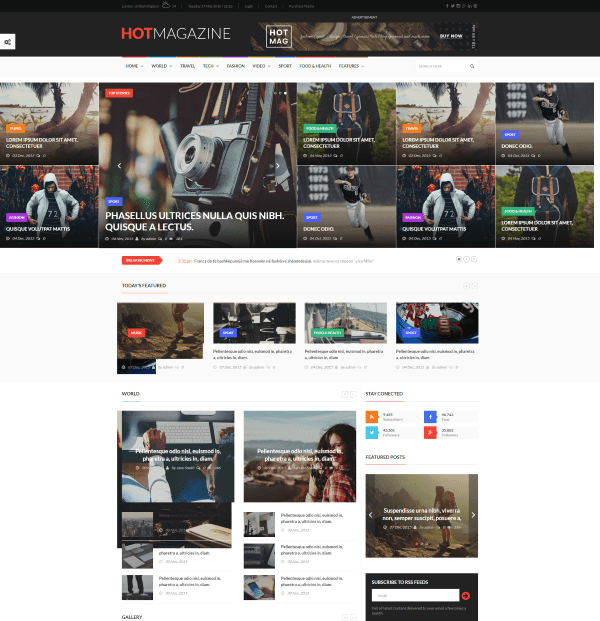The image size is (600, 621).
Task: Click next arrow in the Gallery section
Action: coord(353,617)
